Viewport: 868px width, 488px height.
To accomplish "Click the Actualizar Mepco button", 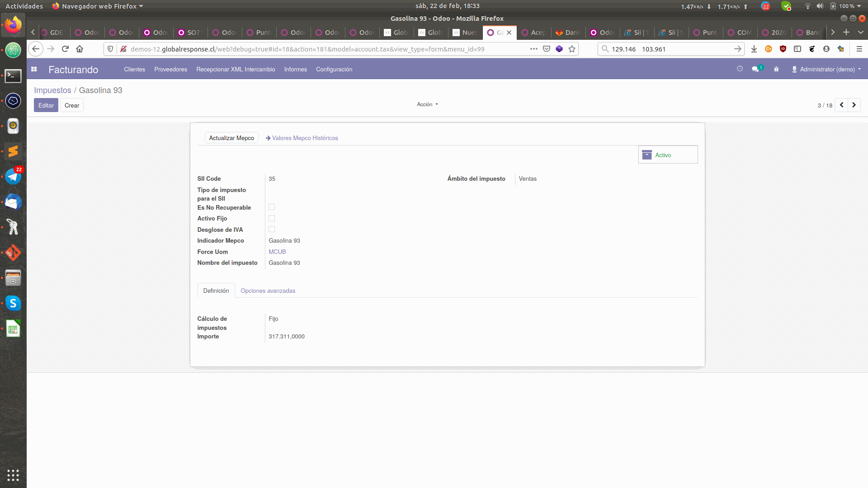I will point(231,138).
